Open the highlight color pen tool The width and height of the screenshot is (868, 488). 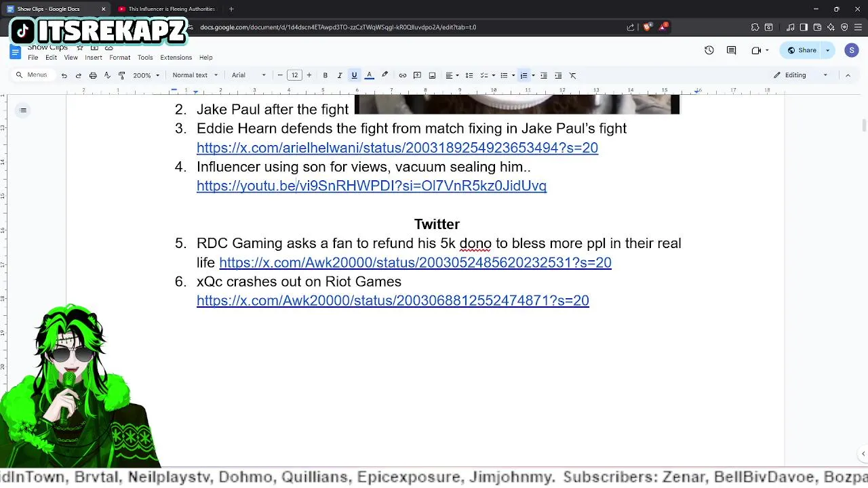point(384,75)
